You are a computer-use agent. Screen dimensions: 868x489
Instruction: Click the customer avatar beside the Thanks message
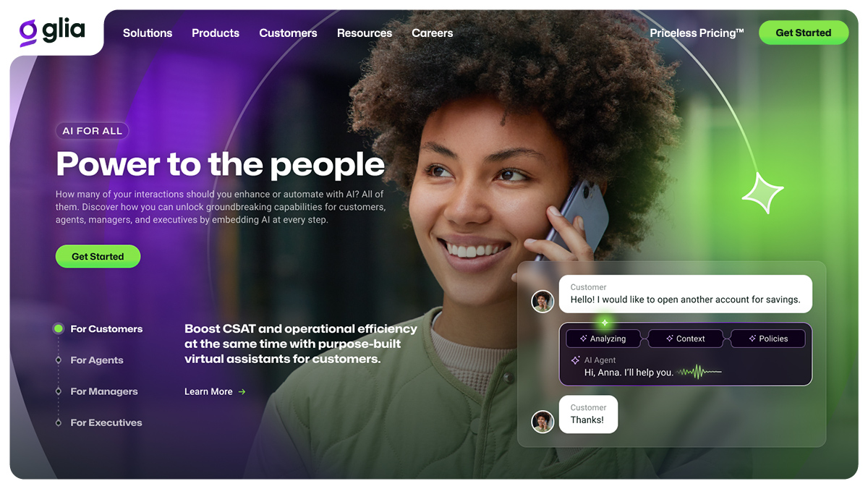(x=542, y=421)
